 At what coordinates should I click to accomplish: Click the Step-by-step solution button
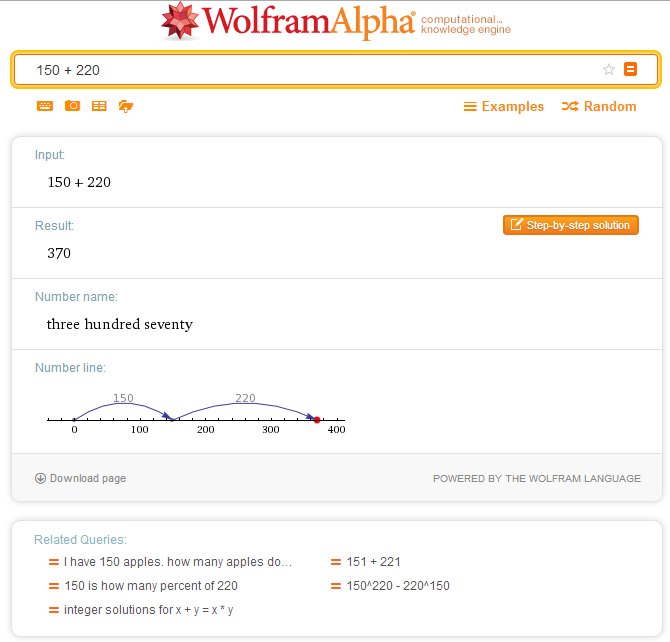click(570, 225)
